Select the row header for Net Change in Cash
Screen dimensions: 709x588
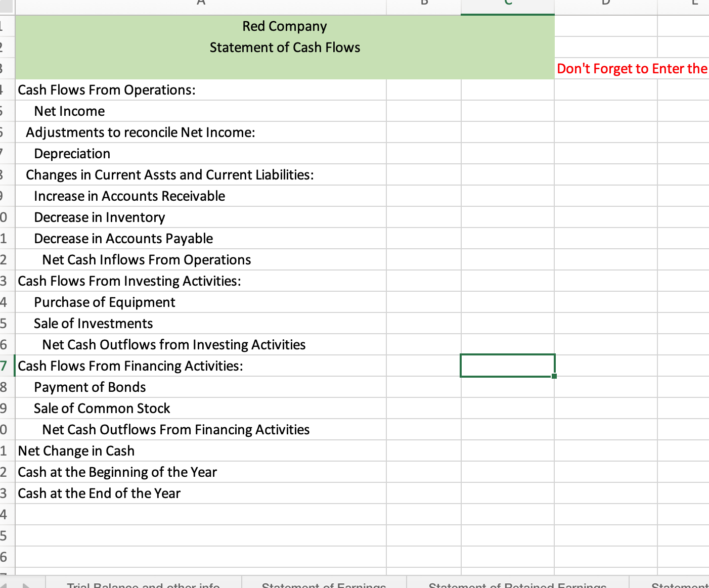(x=5, y=450)
